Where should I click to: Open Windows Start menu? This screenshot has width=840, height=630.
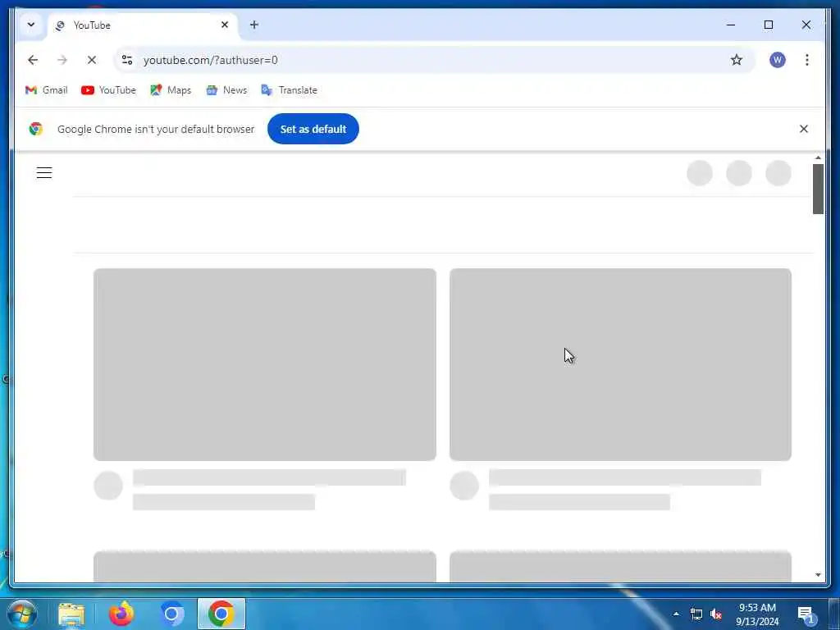(x=22, y=614)
